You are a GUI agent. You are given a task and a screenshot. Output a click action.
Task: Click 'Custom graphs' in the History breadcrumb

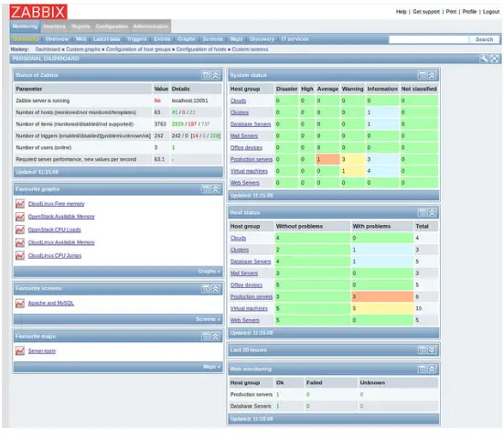pos(83,49)
